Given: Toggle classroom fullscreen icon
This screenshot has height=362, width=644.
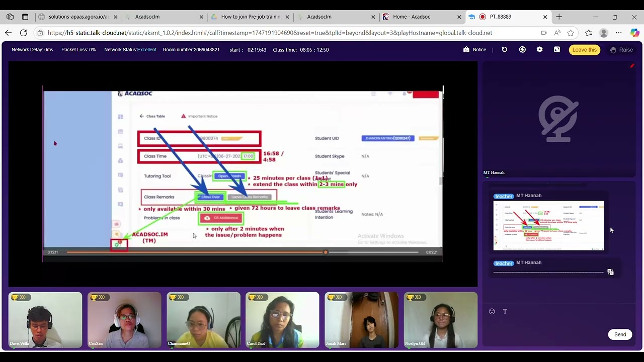Looking at the screenshot, I should [x=557, y=50].
